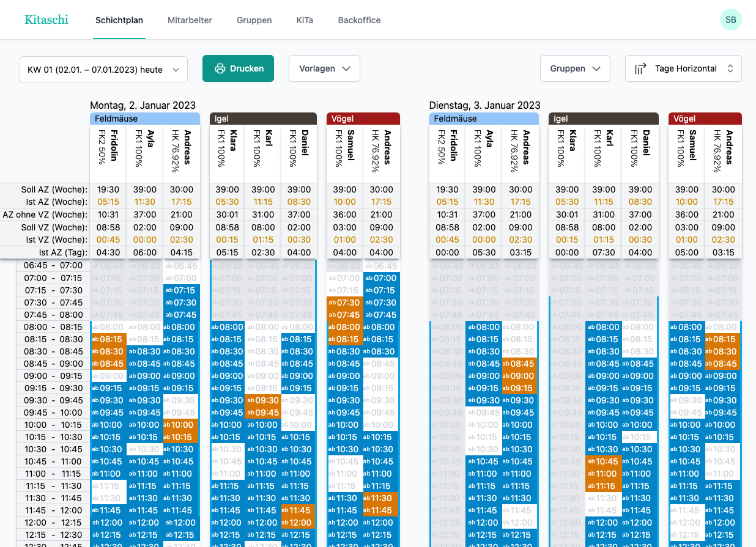The width and height of the screenshot is (756, 547).
Task: Click the Kitaschi logo
Action: [46, 20]
